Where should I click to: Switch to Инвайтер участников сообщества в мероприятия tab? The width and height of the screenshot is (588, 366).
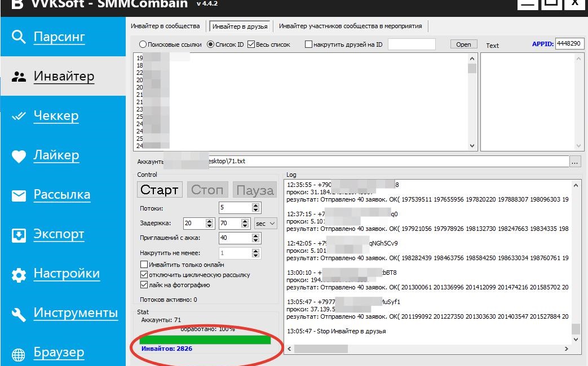(x=350, y=26)
